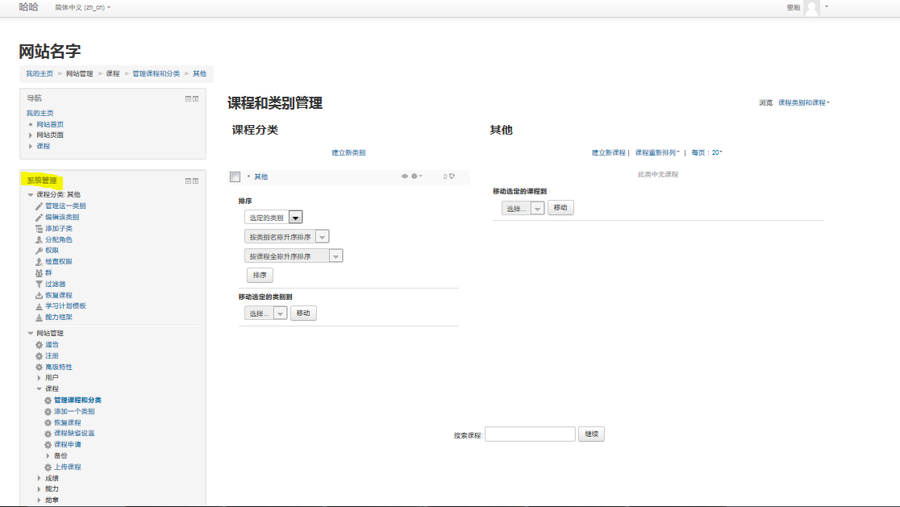900x507 pixels.
Task: Click the 搜索课程 search input field
Action: (529, 434)
